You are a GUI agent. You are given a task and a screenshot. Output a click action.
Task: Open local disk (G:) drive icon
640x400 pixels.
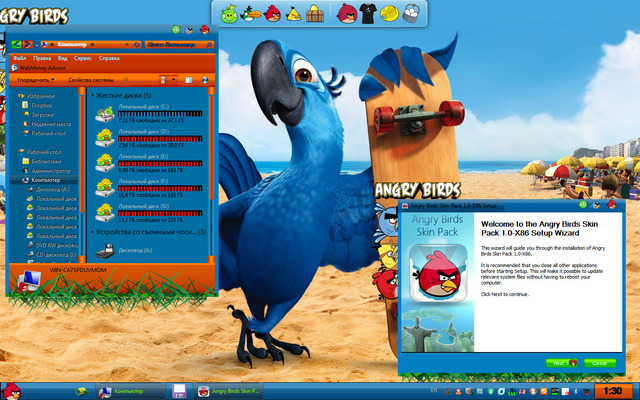105,213
